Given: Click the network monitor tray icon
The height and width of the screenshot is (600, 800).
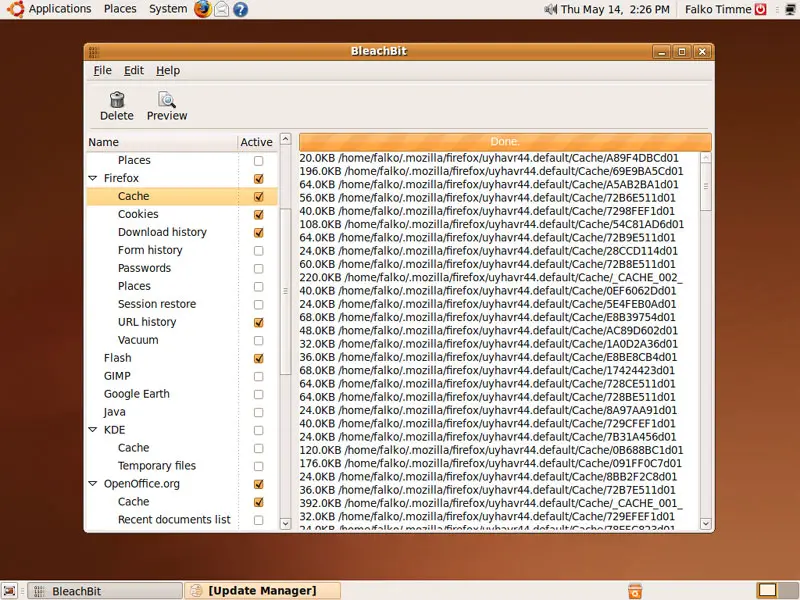Looking at the screenshot, I should pos(790,9).
